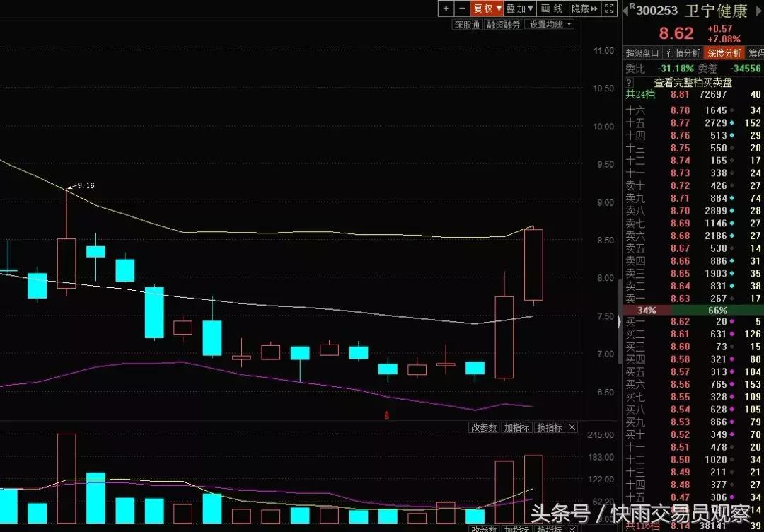Close the indicator panel with X icon
764x532 pixels.
[x=572, y=427]
